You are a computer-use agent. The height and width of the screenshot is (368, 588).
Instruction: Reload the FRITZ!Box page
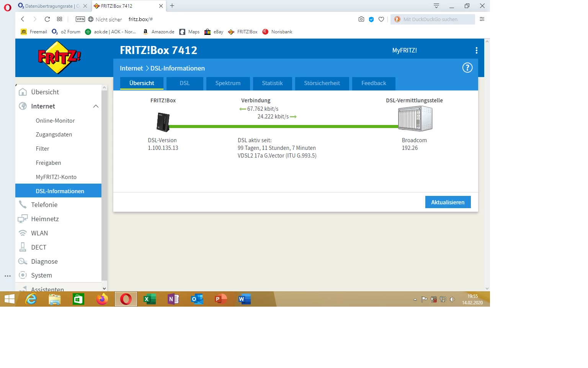pos(47,19)
